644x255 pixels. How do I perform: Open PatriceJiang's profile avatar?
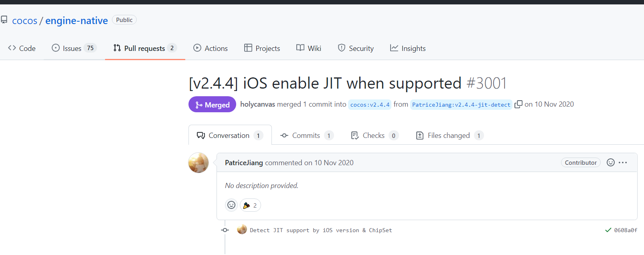click(198, 163)
